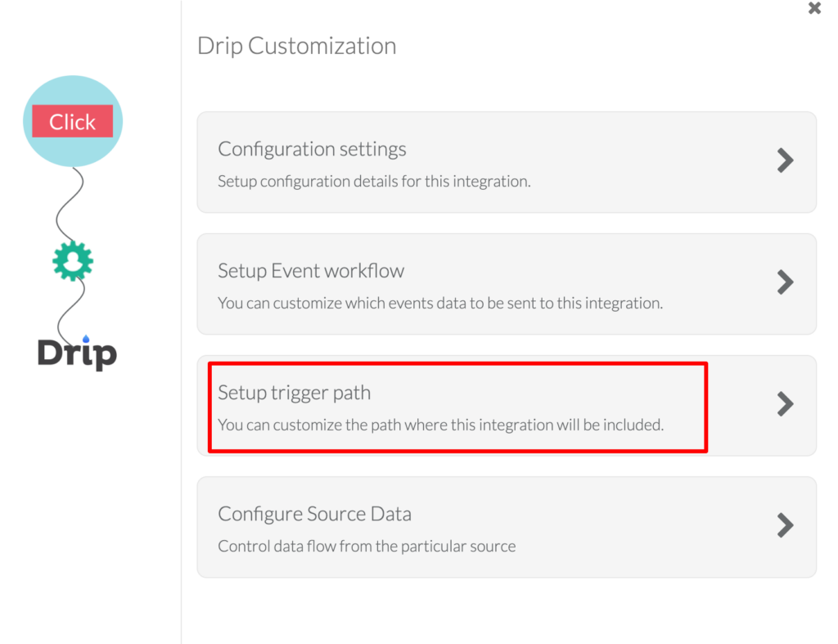Click 'Setup configuration details for this integration' text
The height and width of the screenshot is (644, 838).
tap(374, 182)
